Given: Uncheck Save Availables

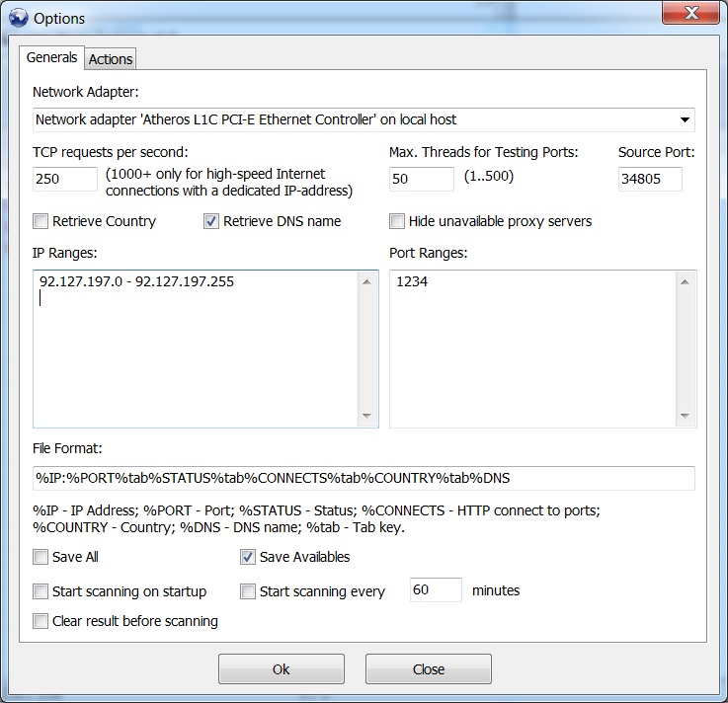Looking at the screenshot, I should (248, 557).
